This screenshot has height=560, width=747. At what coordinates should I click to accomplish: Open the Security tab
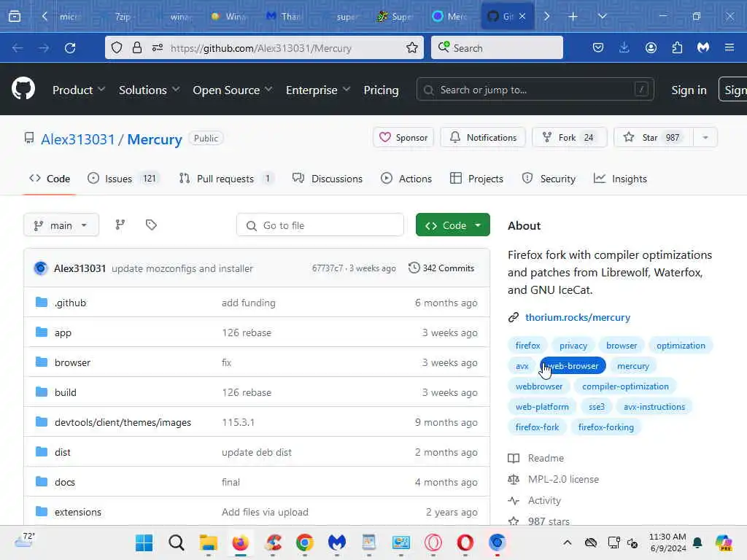(x=549, y=179)
